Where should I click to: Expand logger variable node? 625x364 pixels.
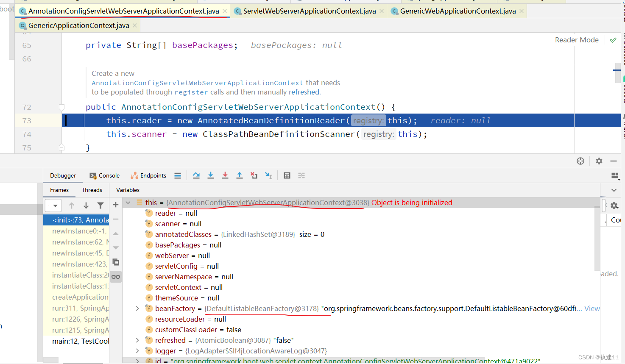point(137,351)
